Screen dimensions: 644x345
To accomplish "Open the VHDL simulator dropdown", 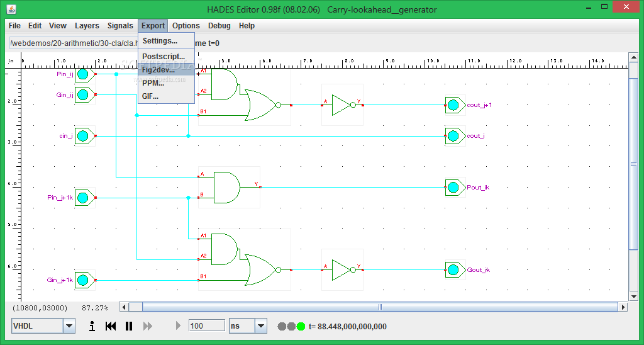I will tap(69, 326).
